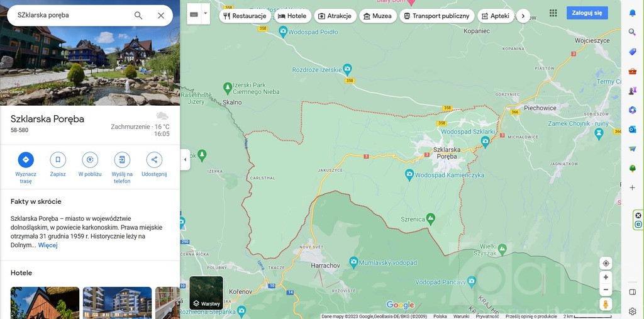644x319 pixels.
Task: Click the Polska country link in footer
Action: pyautogui.click(x=440, y=316)
